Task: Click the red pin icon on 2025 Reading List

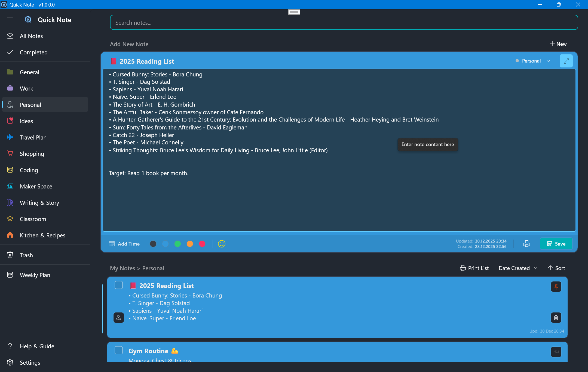Action: tap(556, 287)
